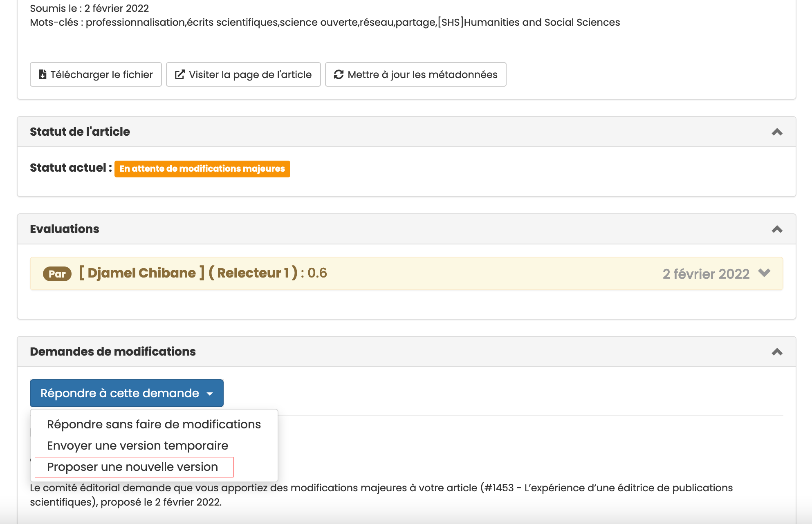812x524 pixels.
Task: Click the "Télécharger le fichier" button
Action: [x=96, y=74]
